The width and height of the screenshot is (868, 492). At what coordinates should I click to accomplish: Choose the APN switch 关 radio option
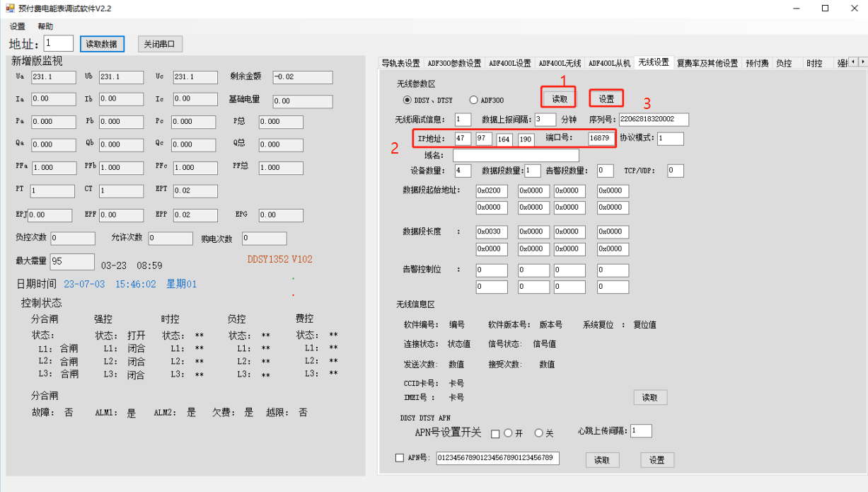[538, 433]
